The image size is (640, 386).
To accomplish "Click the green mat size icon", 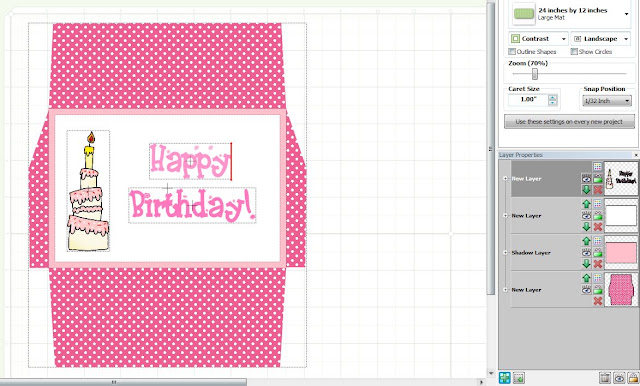I will click(524, 14).
